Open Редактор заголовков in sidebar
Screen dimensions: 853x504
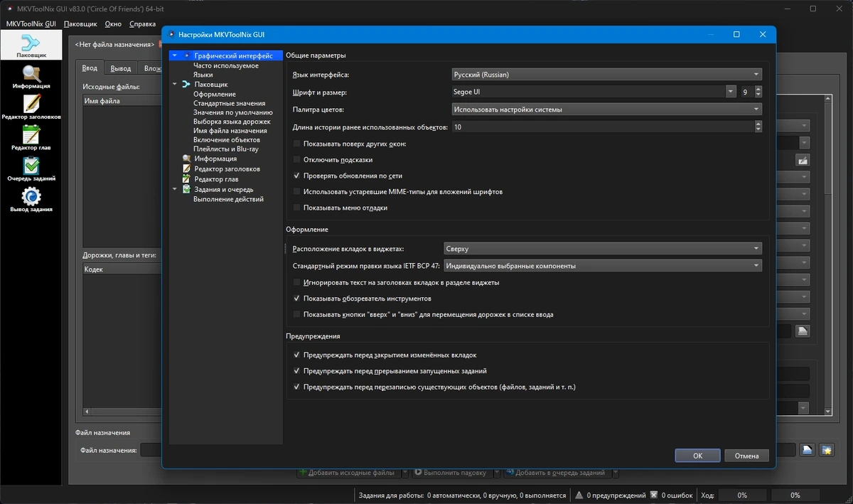(x=31, y=107)
